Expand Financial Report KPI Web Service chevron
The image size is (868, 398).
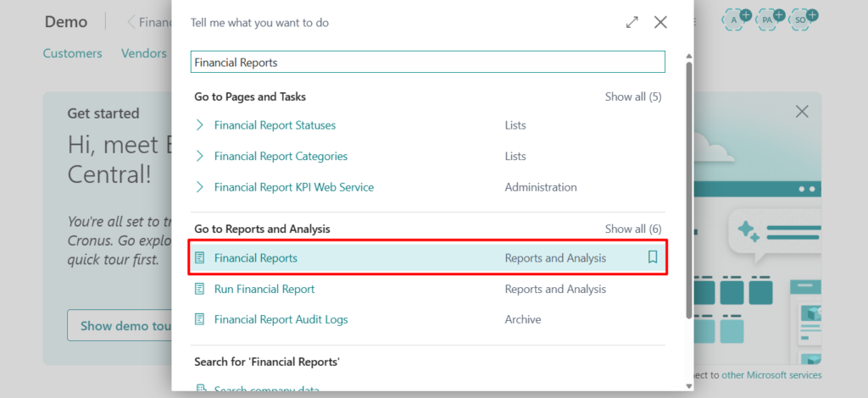[200, 187]
